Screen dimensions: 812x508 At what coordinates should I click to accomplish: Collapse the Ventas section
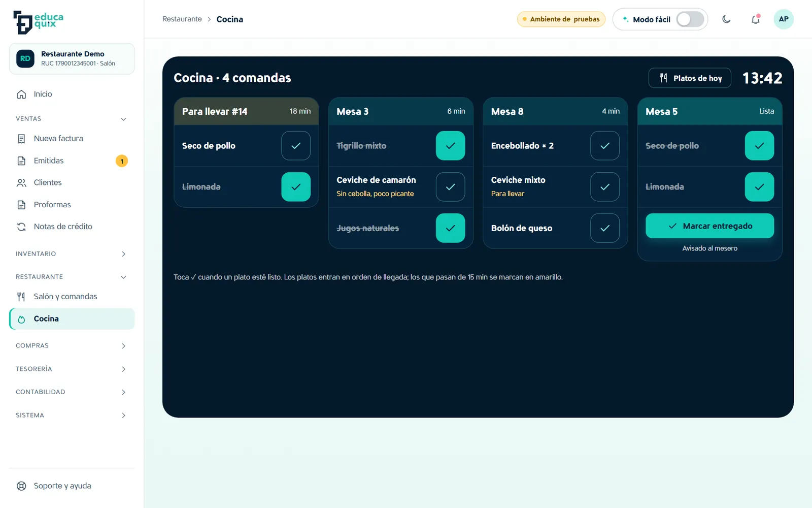pos(72,119)
